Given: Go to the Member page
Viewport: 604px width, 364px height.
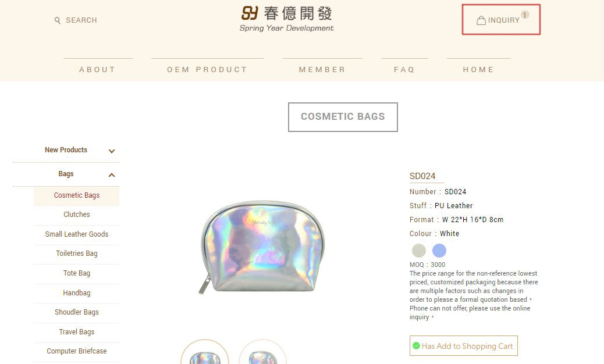Looking at the screenshot, I should [322, 69].
